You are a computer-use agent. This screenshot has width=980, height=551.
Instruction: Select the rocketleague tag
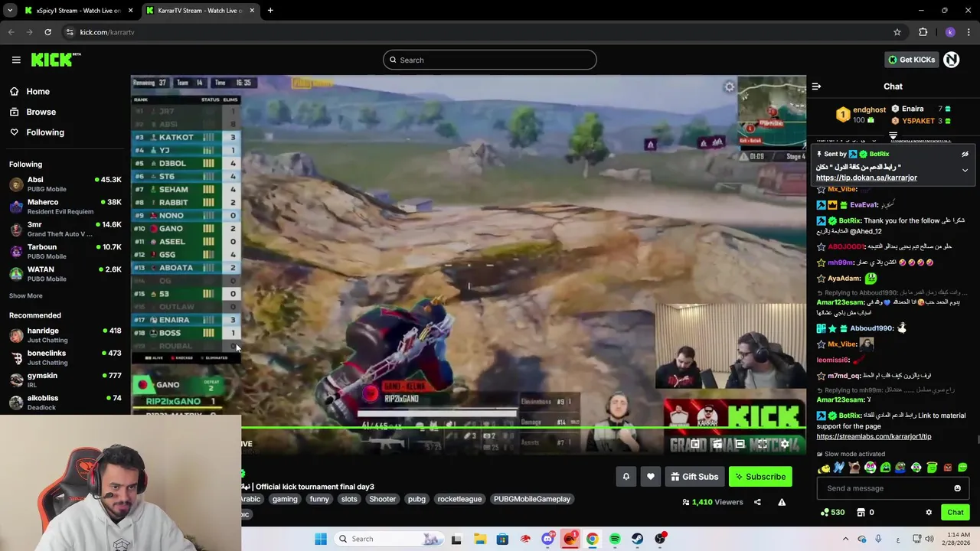(x=459, y=499)
